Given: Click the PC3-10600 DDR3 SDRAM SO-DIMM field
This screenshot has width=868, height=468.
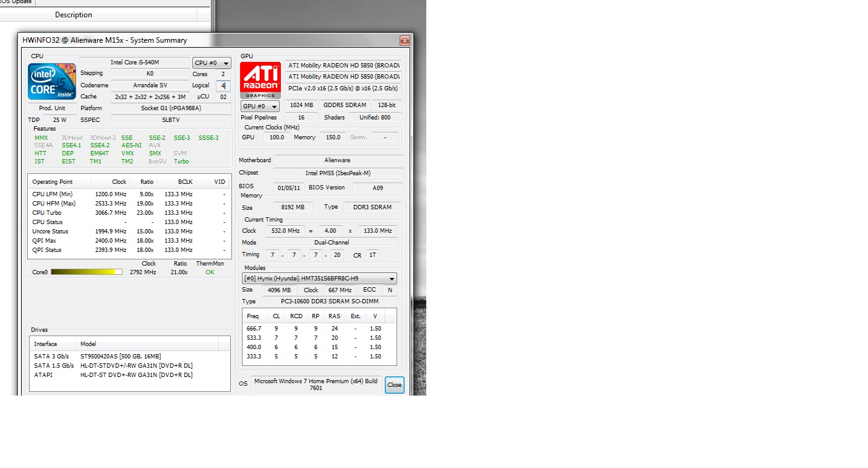Looking at the screenshot, I should coord(330,301).
